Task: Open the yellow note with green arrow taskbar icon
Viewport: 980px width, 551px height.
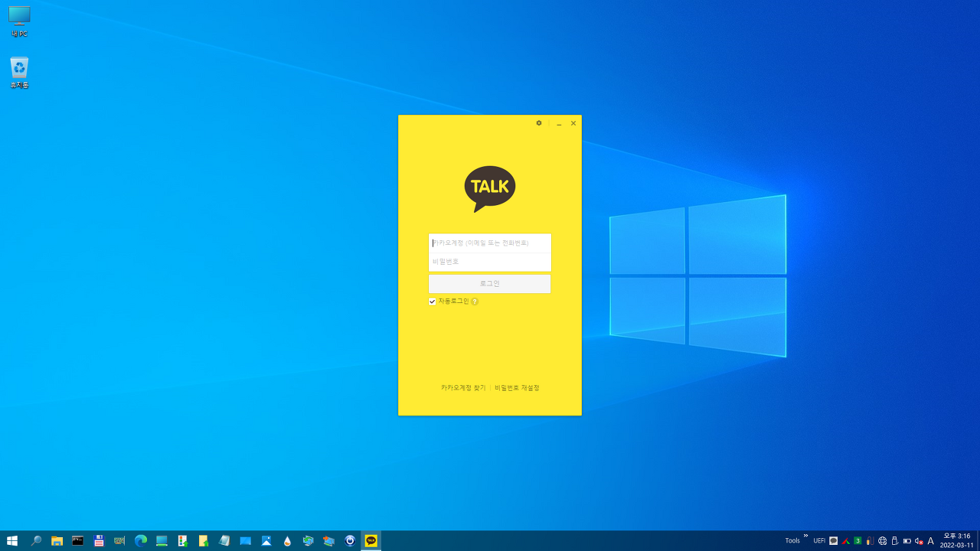Action: coord(204,540)
